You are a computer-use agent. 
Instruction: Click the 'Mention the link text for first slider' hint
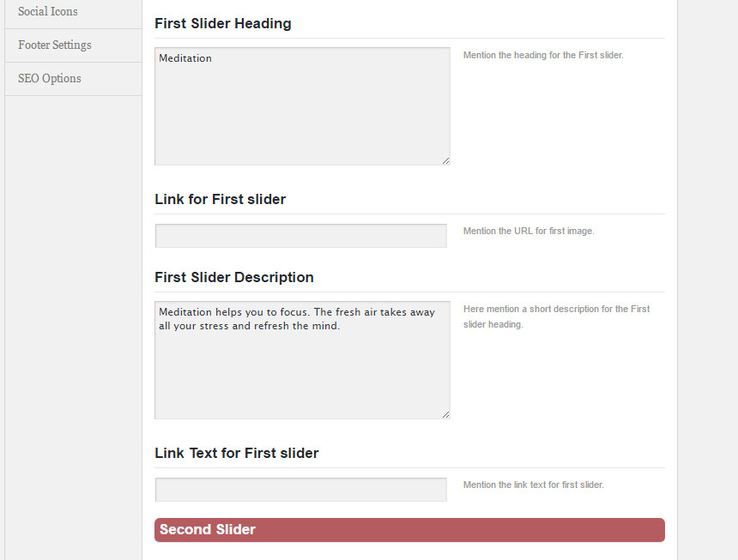pos(533,485)
